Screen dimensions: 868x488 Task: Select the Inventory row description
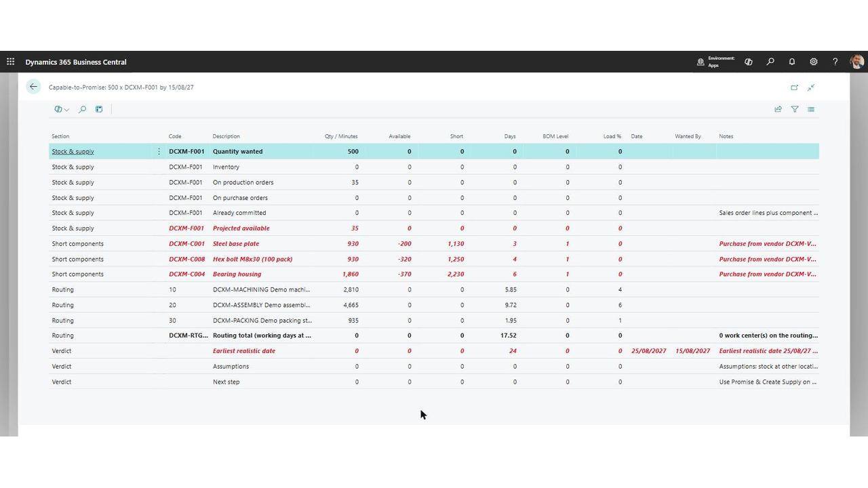pos(226,167)
